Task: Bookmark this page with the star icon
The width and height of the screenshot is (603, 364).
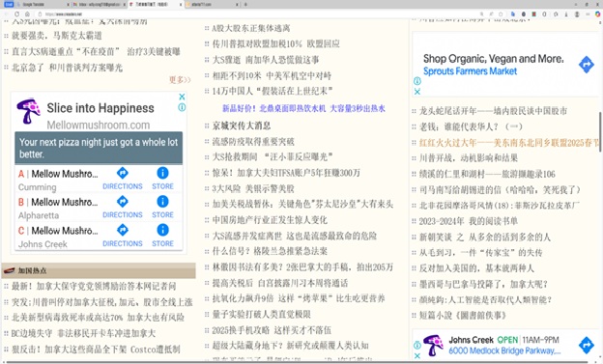Action: pos(501,14)
